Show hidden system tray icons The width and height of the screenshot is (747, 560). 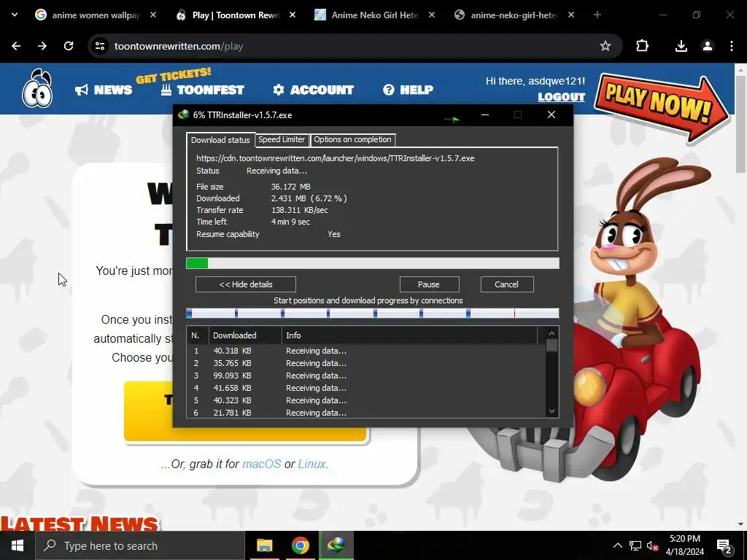617,545
